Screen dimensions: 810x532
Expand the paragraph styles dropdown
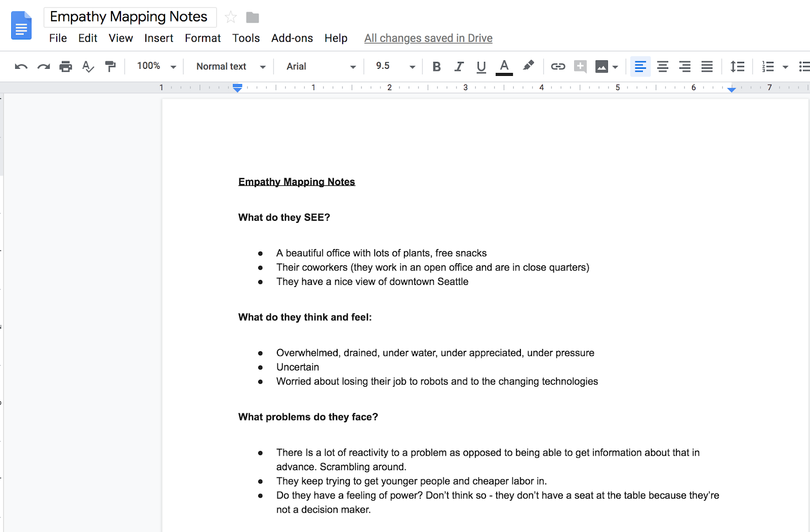229,66
